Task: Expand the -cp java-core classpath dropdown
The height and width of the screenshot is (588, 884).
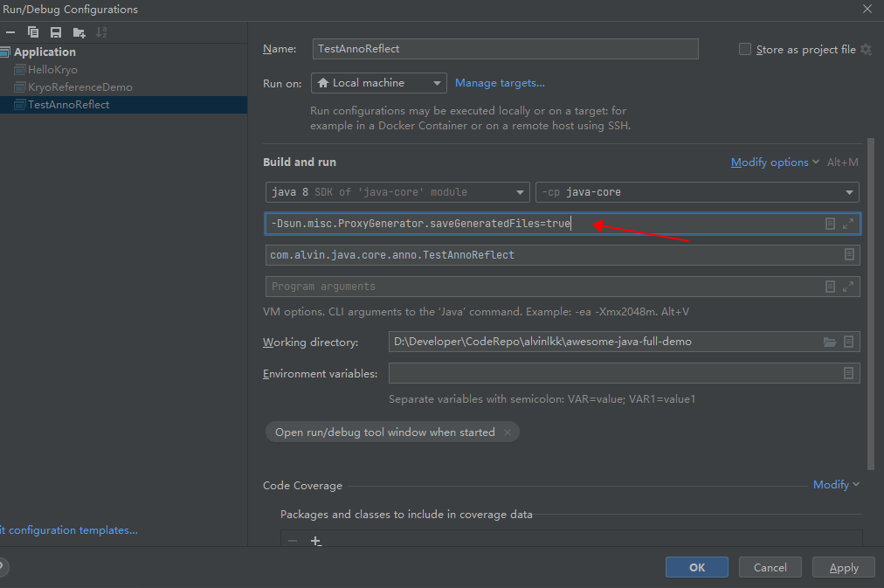Action: coord(697,192)
